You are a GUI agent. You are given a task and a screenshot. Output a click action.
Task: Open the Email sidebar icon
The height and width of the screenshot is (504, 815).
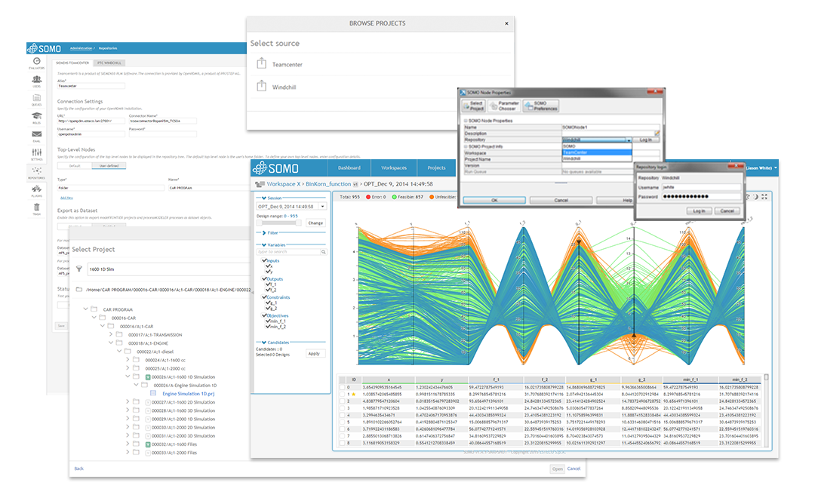pyautogui.click(x=36, y=136)
